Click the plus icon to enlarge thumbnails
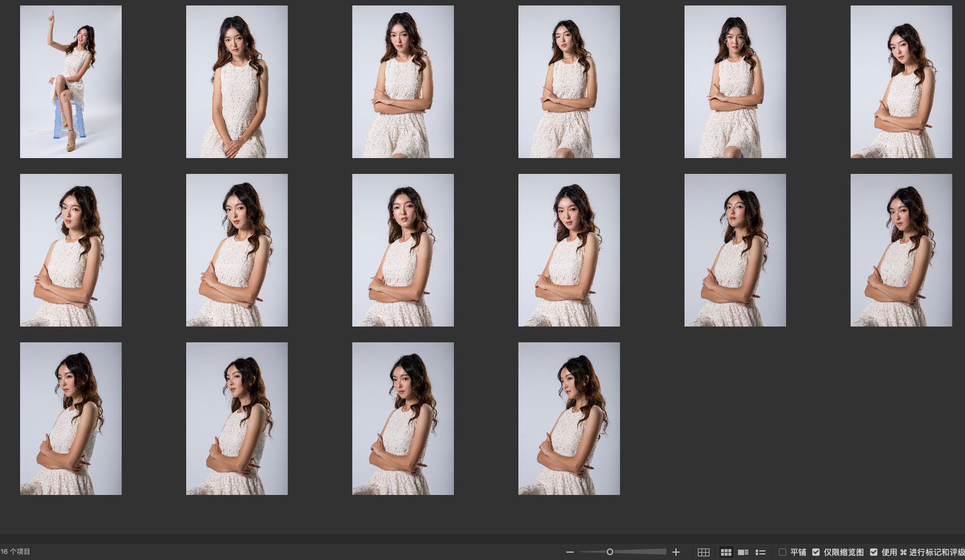This screenshot has height=560, width=965. point(675,552)
